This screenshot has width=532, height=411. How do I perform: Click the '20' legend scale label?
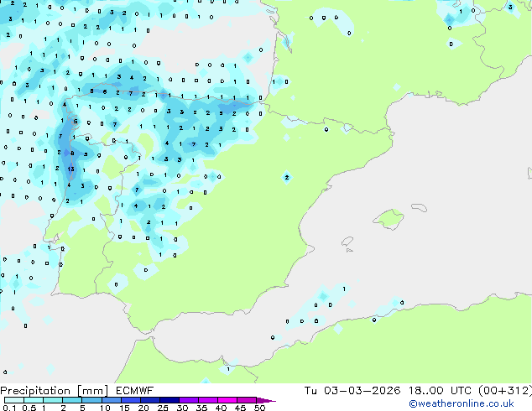point(143,408)
